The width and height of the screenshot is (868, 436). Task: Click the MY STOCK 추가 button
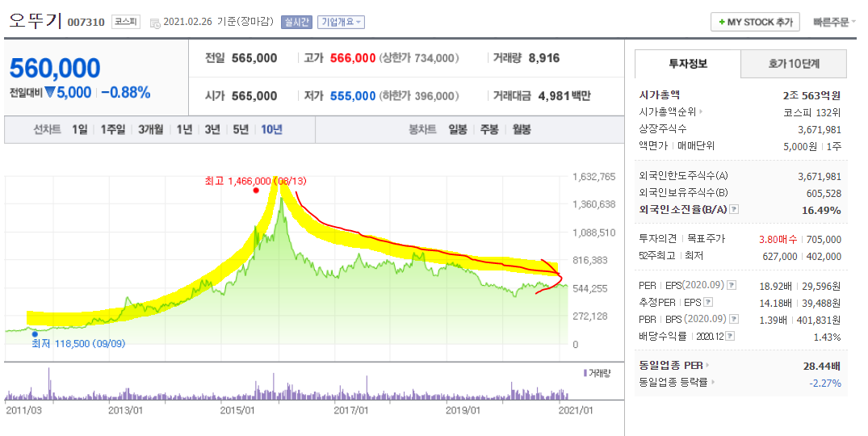click(755, 22)
